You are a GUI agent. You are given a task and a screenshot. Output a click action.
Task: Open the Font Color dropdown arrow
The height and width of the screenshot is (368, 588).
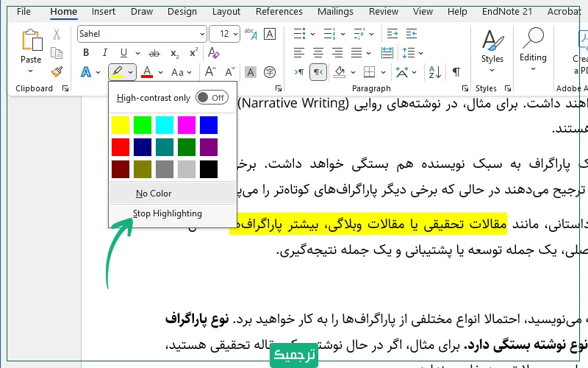coord(162,72)
